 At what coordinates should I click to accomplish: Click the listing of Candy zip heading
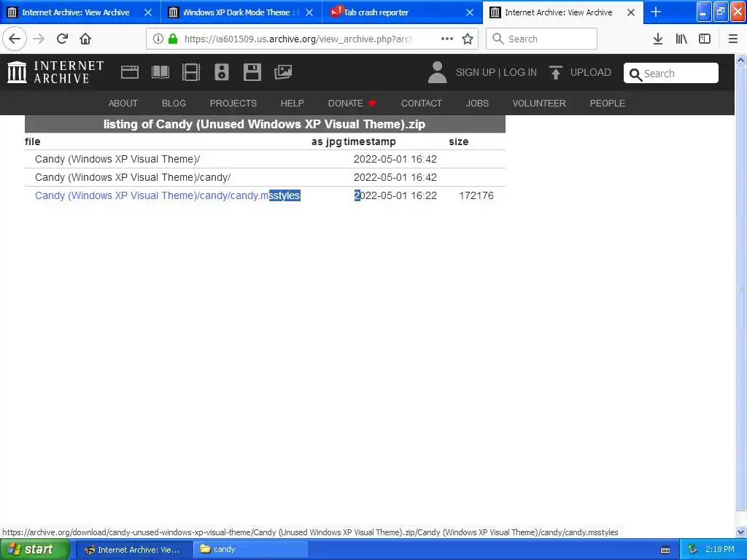tap(265, 124)
